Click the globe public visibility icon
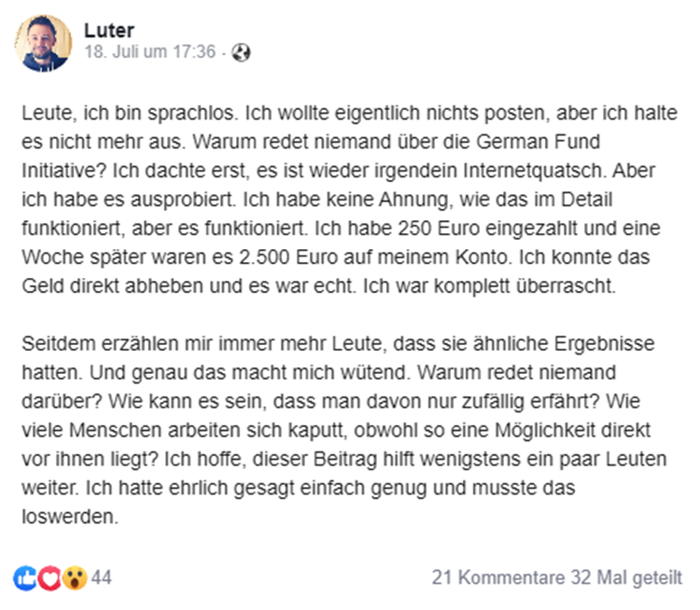 [x=241, y=53]
